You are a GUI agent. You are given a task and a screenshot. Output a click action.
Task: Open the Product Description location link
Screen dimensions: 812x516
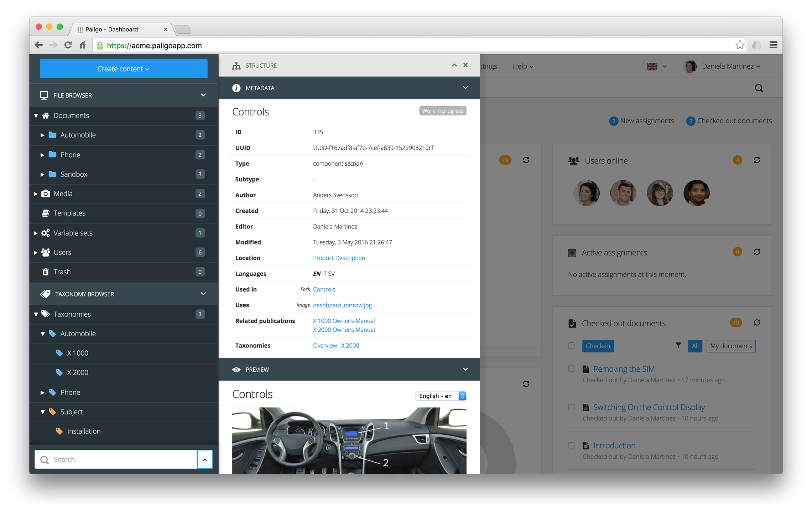pyautogui.click(x=339, y=258)
